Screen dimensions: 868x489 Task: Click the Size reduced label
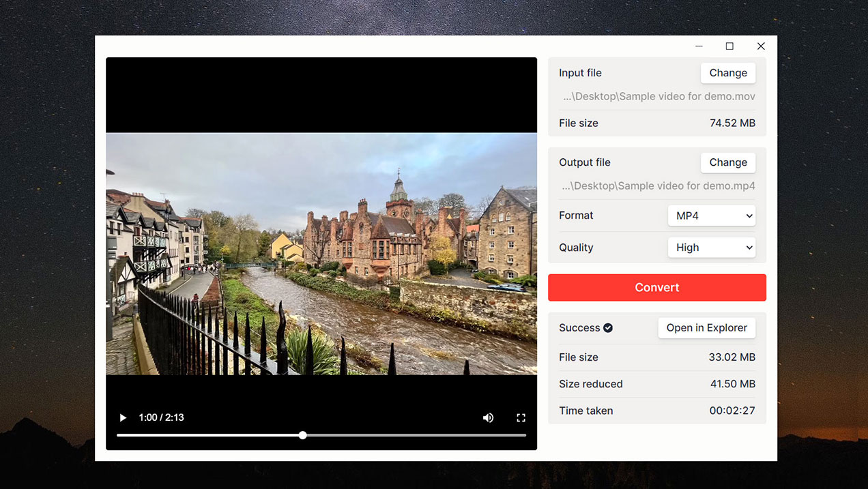click(x=591, y=384)
